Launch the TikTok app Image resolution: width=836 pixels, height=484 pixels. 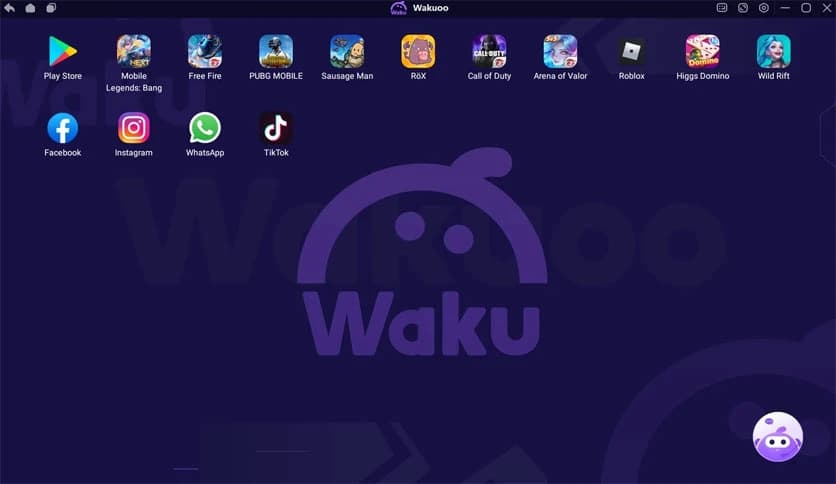(x=276, y=128)
